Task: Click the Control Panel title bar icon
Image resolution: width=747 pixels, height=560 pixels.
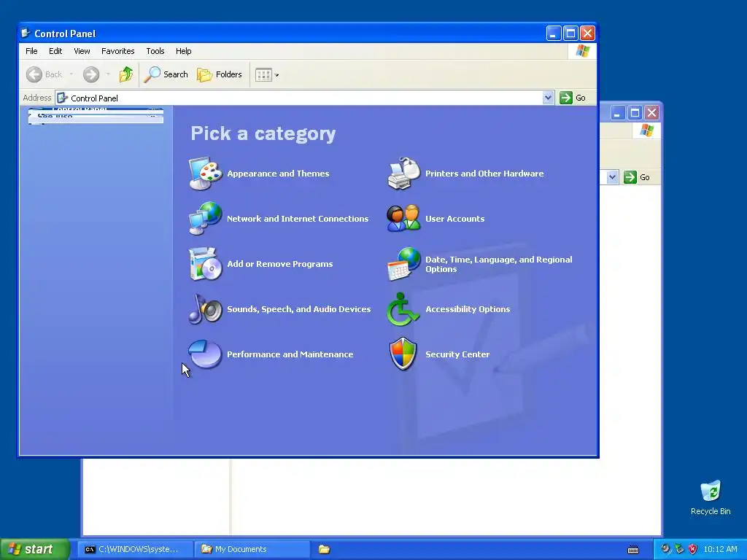Action: pyautogui.click(x=26, y=33)
